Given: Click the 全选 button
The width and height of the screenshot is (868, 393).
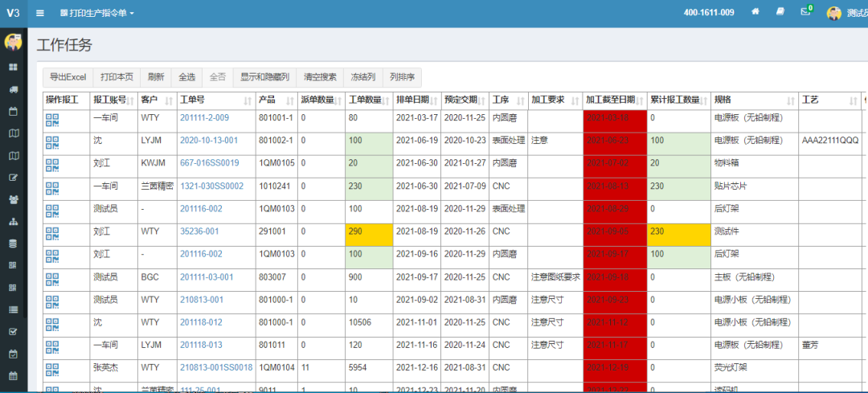Looking at the screenshot, I should point(187,77).
